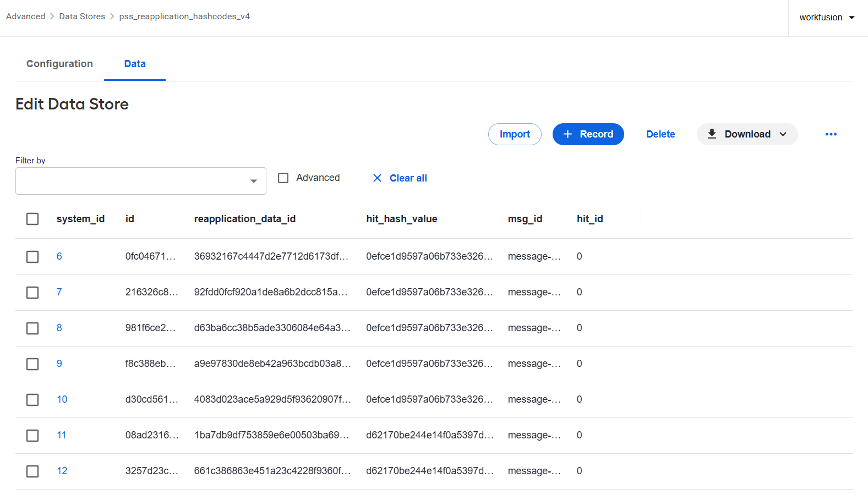Click cell 661c386863e451a23c4228f9360f…

point(272,471)
